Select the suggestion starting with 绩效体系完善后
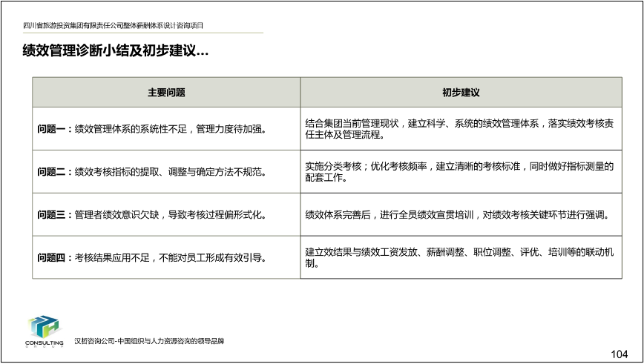644x364 pixels. coord(457,215)
